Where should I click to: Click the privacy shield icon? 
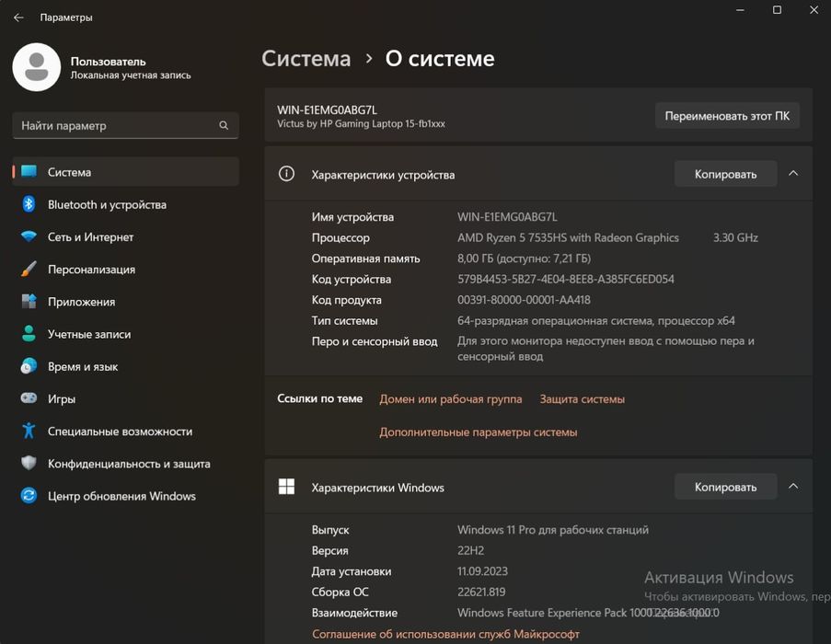click(29, 463)
